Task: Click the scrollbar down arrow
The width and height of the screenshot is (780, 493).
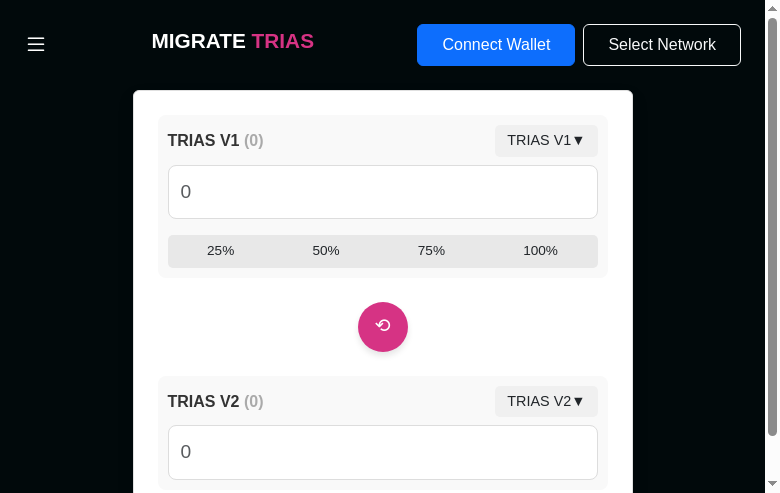Action: click(x=772, y=484)
